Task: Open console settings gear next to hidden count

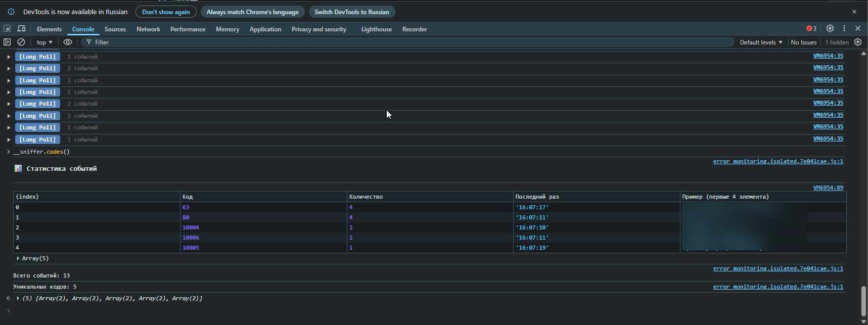Action: 858,42
